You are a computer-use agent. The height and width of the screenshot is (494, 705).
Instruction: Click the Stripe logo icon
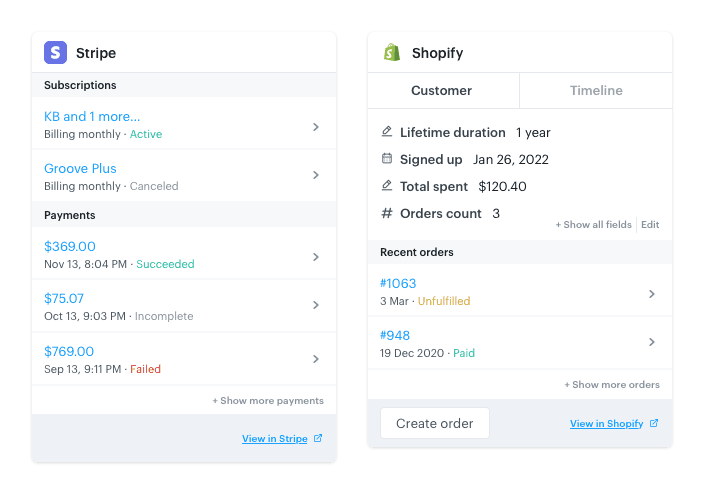[56, 53]
